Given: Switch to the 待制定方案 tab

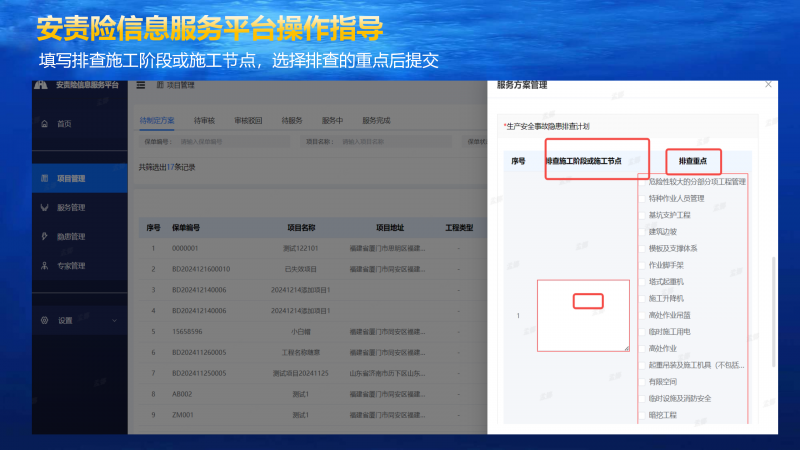Looking at the screenshot, I should click(157, 120).
